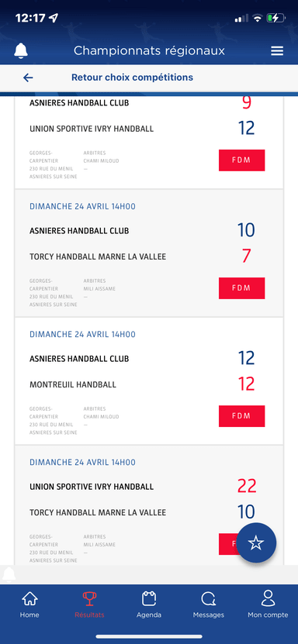Tap the Championnats régionaux title
The image size is (298, 644).
(x=149, y=51)
